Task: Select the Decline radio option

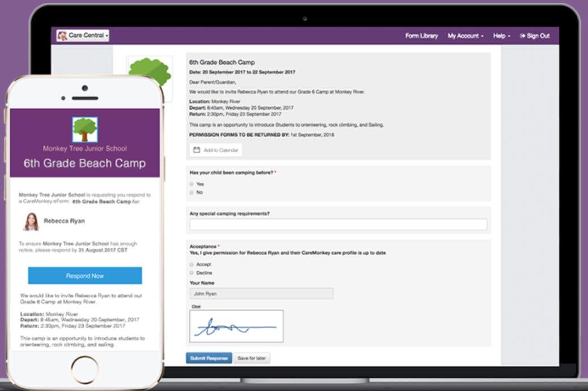Action: pyautogui.click(x=191, y=273)
